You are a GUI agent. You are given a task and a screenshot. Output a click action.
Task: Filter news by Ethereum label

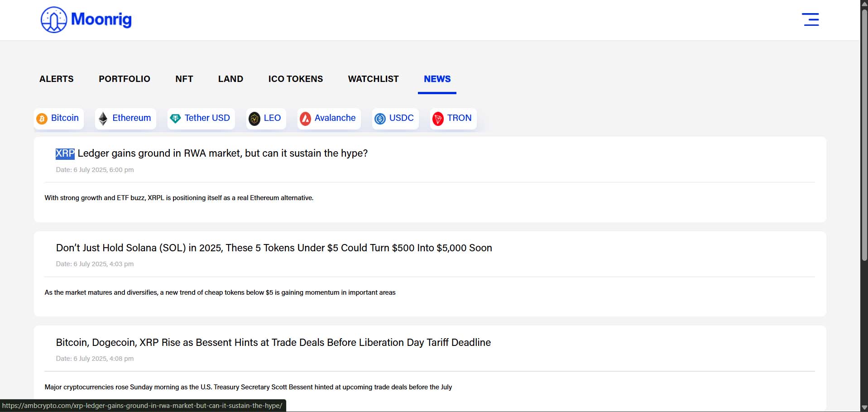(x=131, y=118)
